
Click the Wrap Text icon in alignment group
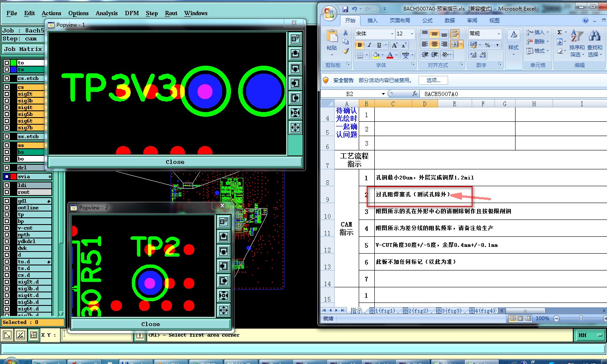[x=455, y=34]
